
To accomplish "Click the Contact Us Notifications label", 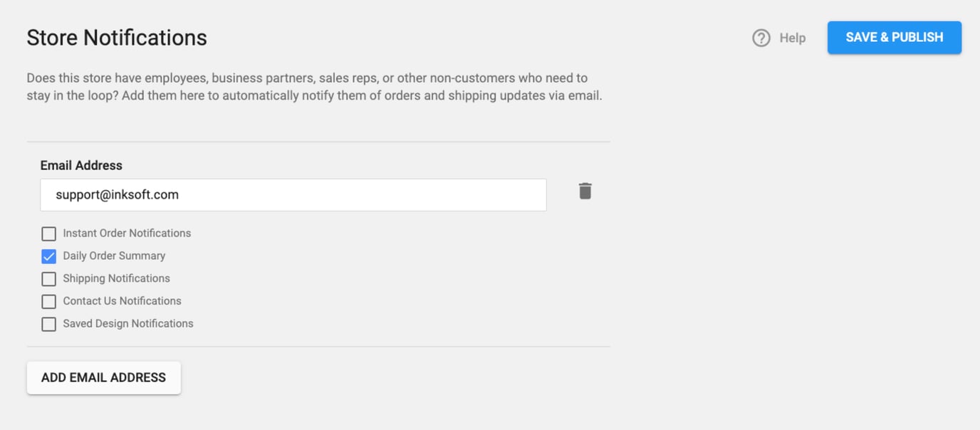I will pos(122,300).
